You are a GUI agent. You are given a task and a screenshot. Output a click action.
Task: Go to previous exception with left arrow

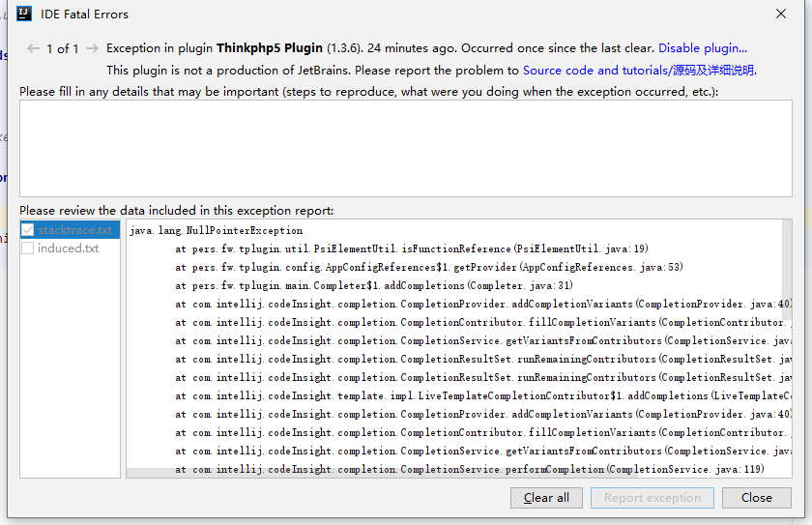(33, 48)
